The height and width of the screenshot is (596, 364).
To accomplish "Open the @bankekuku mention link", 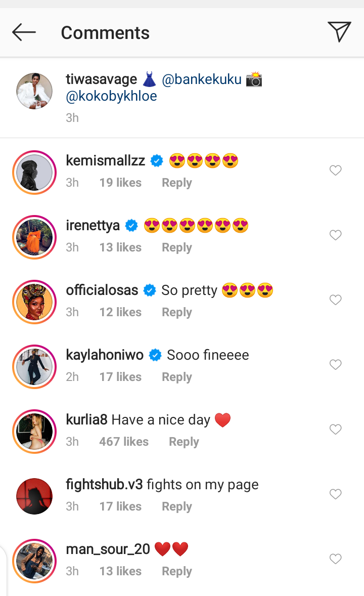I will [202, 79].
